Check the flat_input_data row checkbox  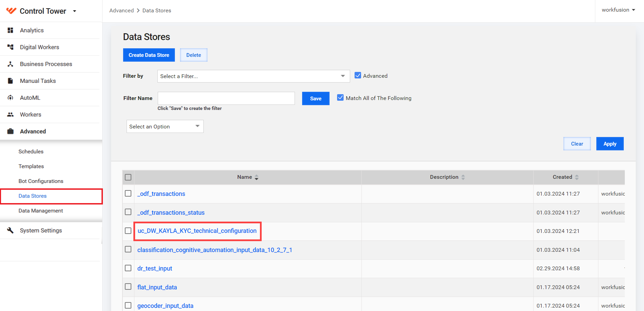[128, 287]
